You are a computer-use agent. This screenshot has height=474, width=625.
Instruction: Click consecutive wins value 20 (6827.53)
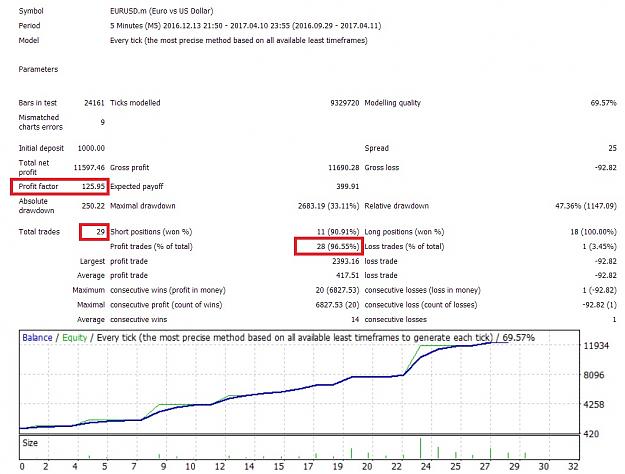337,290
